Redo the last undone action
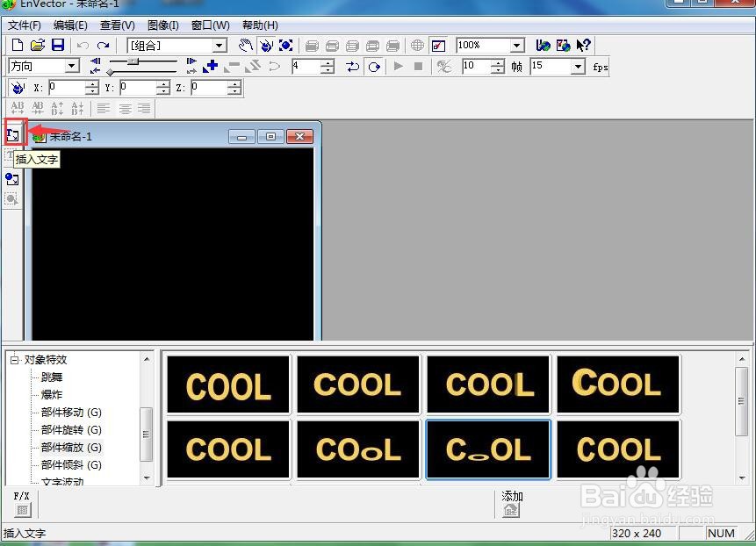The width and height of the screenshot is (756, 546). click(x=103, y=46)
